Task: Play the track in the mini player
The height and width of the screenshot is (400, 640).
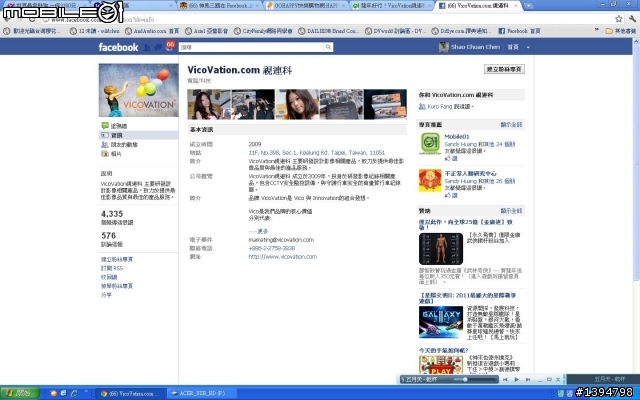Action: point(517,380)
